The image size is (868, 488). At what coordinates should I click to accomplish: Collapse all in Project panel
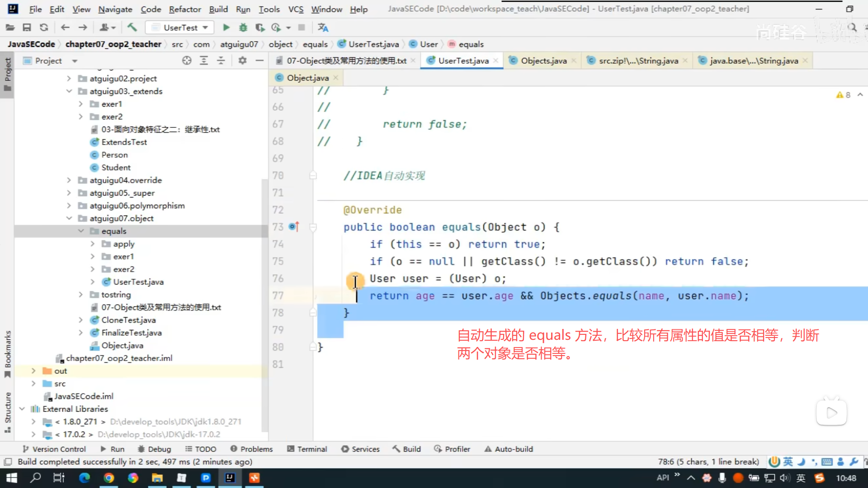[x=221, y=61]
